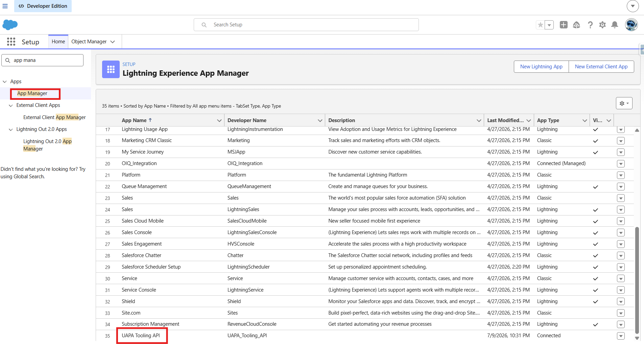Viewport: 644px width, 344px height.
Task: Open list view controls gear button
Action: point(624,103)
